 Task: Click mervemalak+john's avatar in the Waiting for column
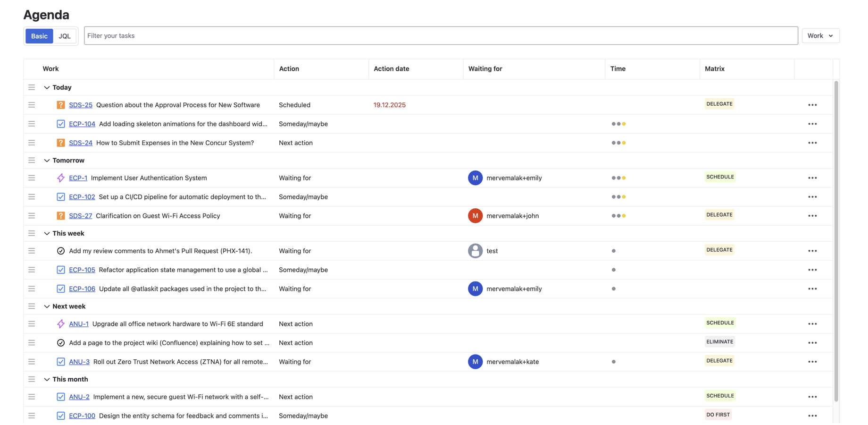pyautogui.click(x=475, y=216)
